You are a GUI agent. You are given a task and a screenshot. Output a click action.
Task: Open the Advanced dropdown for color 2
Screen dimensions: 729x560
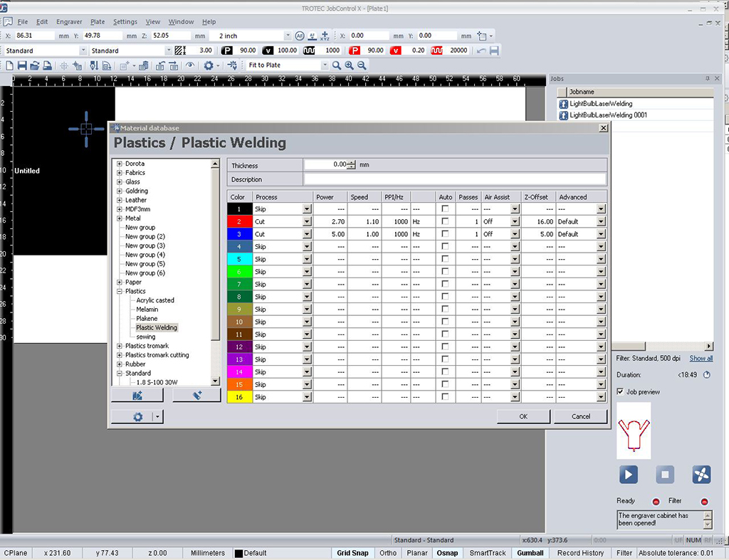click(601, 222)
